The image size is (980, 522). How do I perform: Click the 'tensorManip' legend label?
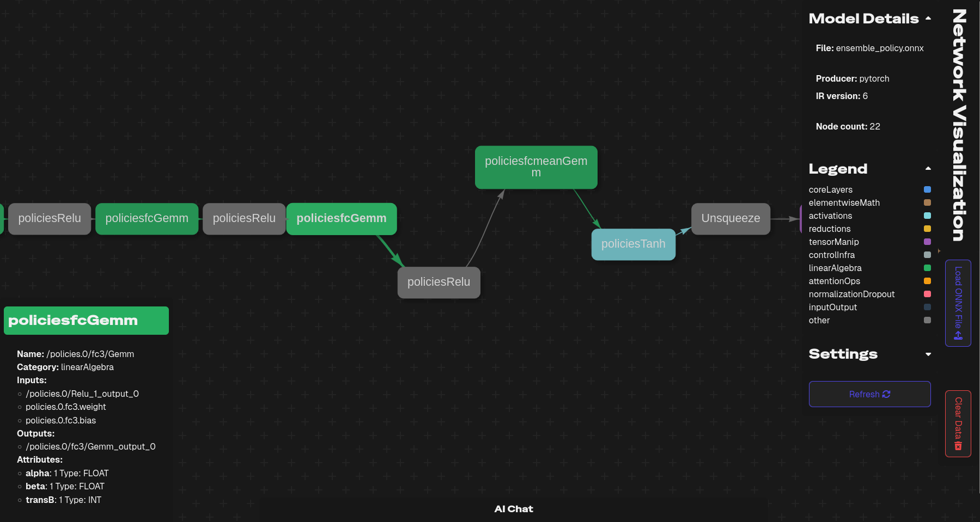833,242
